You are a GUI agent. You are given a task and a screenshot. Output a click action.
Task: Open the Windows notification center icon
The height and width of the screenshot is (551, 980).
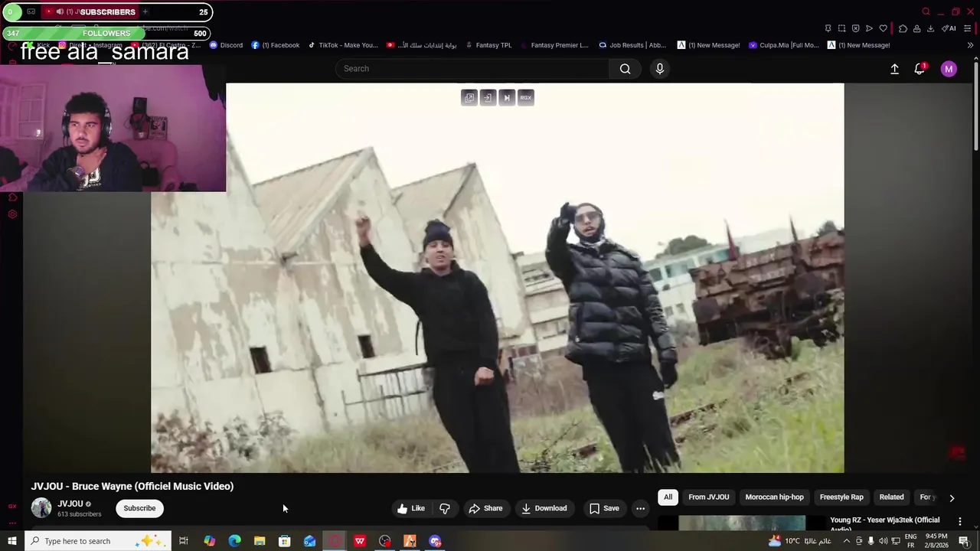click(x=964, y=541)
